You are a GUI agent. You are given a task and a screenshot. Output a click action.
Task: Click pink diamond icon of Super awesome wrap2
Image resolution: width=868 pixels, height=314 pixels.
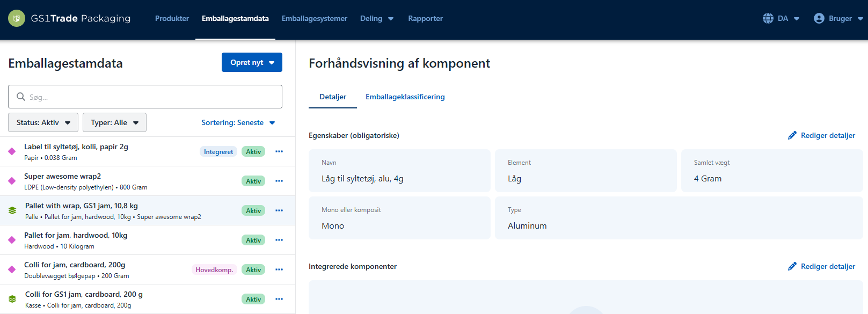click(12, 181)
